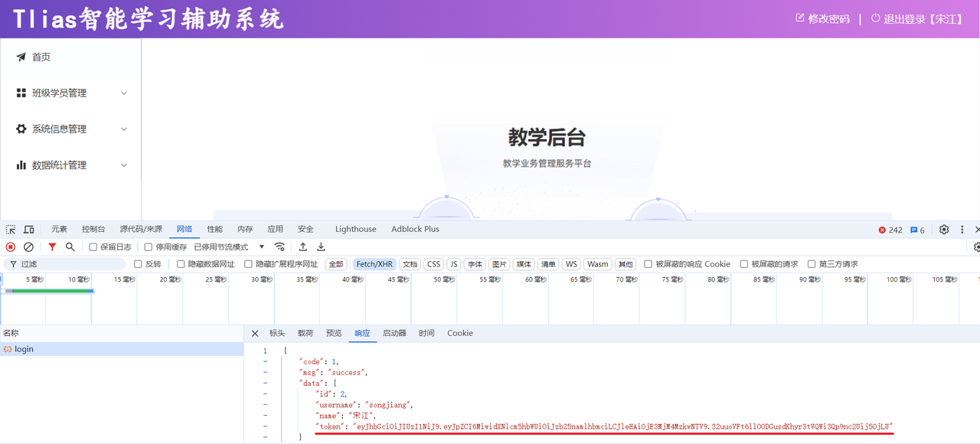Check the 停用缓存 checkbox
Screen dimensions: 980x444
[149, 247]
